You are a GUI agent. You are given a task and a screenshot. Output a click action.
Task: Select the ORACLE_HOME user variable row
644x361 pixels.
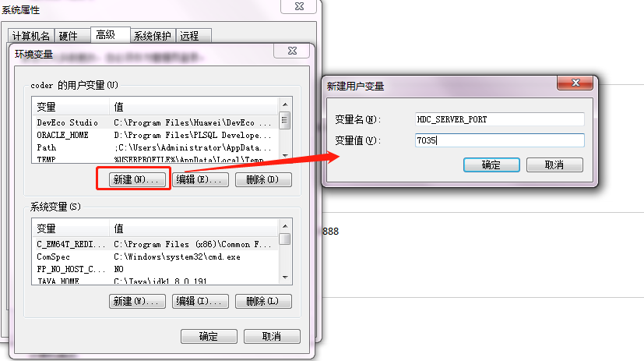pos(156,135)
